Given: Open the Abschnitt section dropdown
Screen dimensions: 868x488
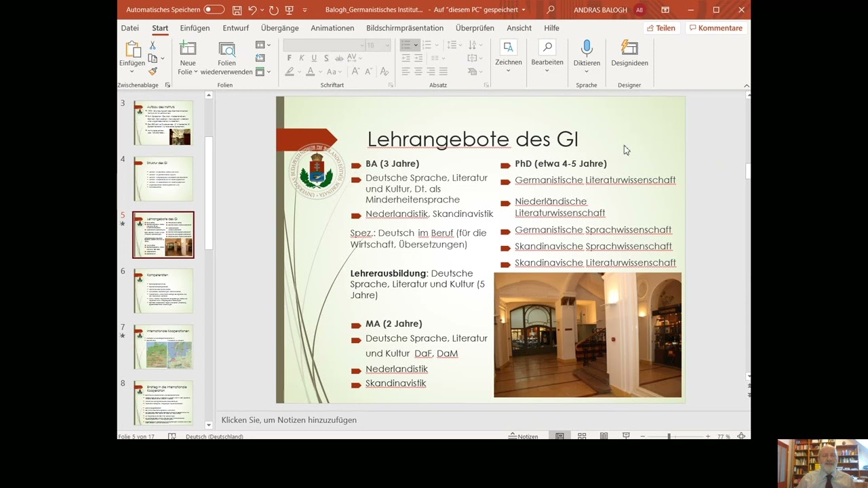Looking at the screenshot, I should coord(263,72).
